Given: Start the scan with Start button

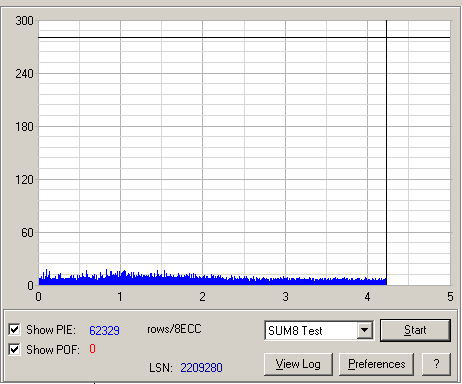Looking at the screenshot, I should coord(415,330).
